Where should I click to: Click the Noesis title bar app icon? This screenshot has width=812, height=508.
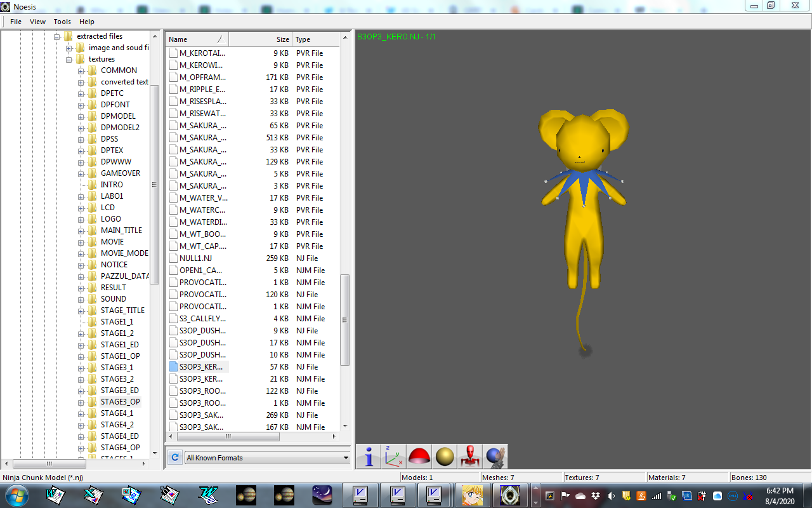[x=6, y=6]
